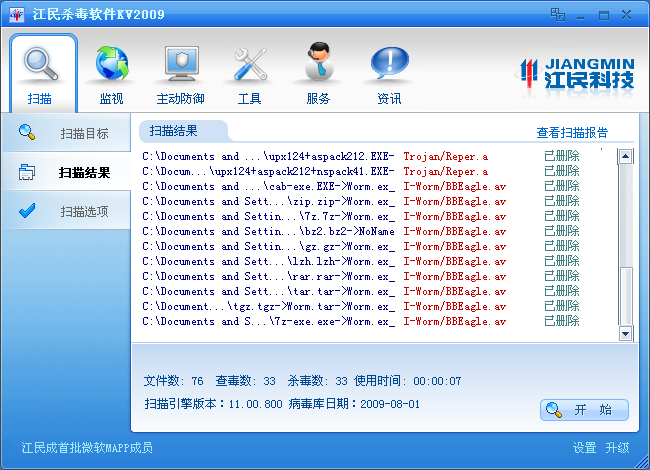Select the lzh.lzh result row

pos(361,261)
